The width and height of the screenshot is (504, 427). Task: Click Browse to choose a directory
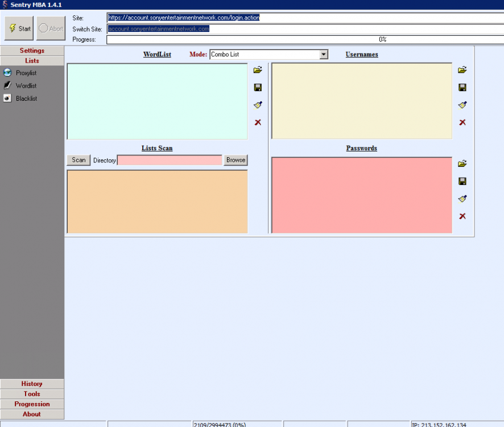click(236, 160)
